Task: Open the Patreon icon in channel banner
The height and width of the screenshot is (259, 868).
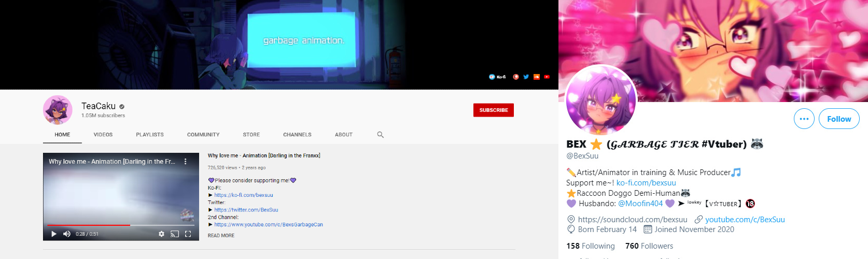Action: (x=516, y=77)
